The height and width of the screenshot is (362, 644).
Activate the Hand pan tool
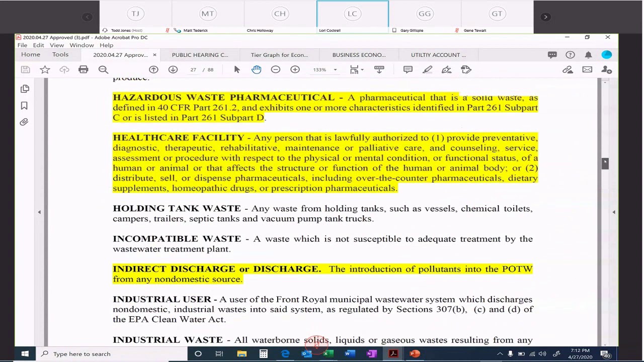257,70
